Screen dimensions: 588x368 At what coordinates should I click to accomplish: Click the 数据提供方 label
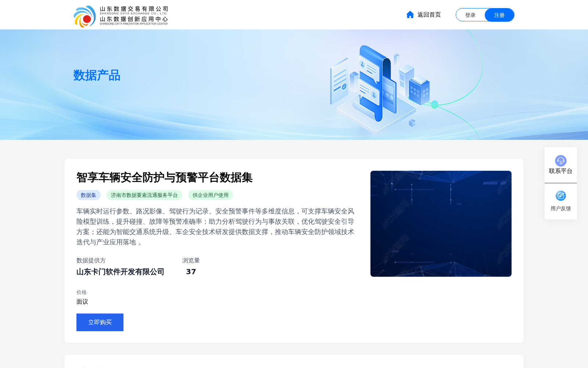pyautogui.click(x=91, y=261)
